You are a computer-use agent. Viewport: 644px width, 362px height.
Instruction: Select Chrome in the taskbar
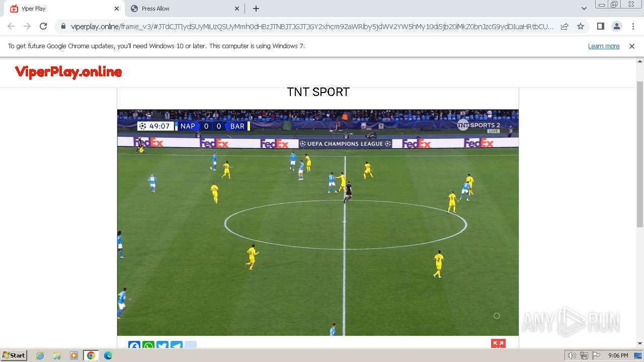(x=91, y=355)
